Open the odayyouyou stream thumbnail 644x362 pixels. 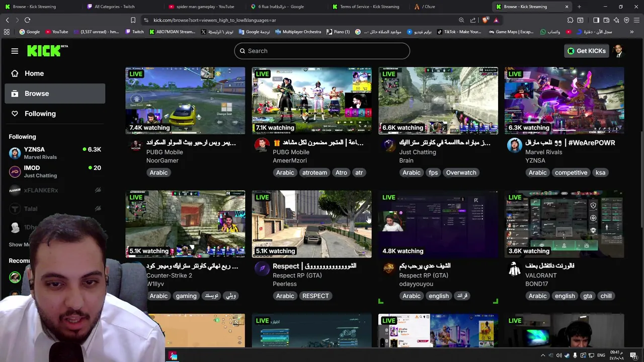click(x=438, y=224)
